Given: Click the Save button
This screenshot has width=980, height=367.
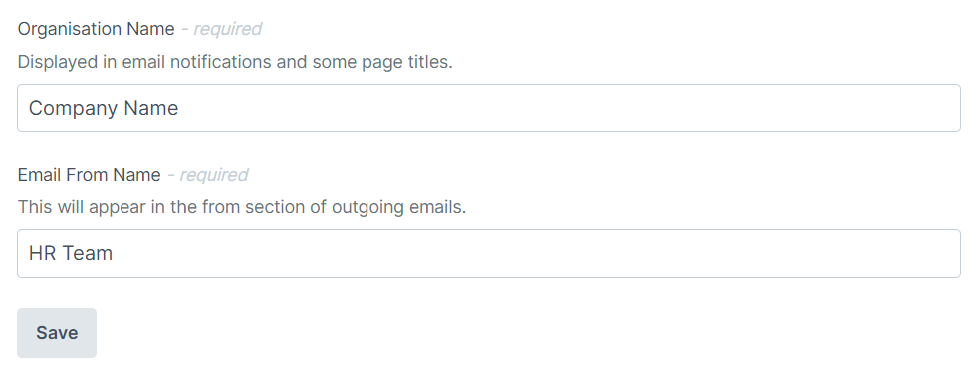Looking at the screenshot, I should (x=57, y=332).
